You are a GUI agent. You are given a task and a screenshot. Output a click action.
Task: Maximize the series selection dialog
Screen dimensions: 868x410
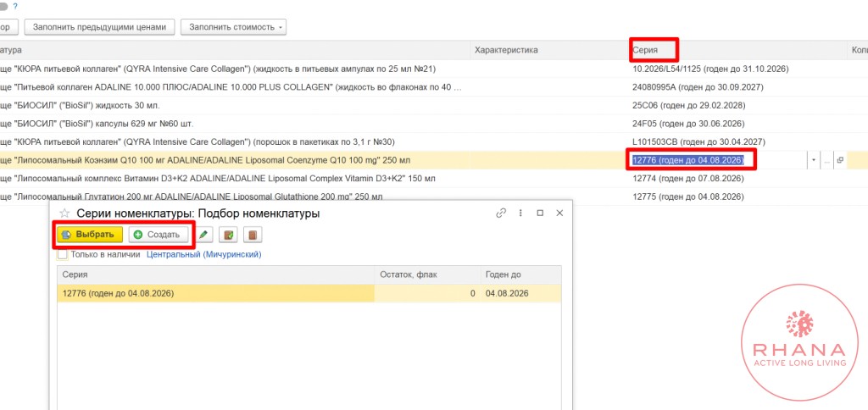coord(540,213)
